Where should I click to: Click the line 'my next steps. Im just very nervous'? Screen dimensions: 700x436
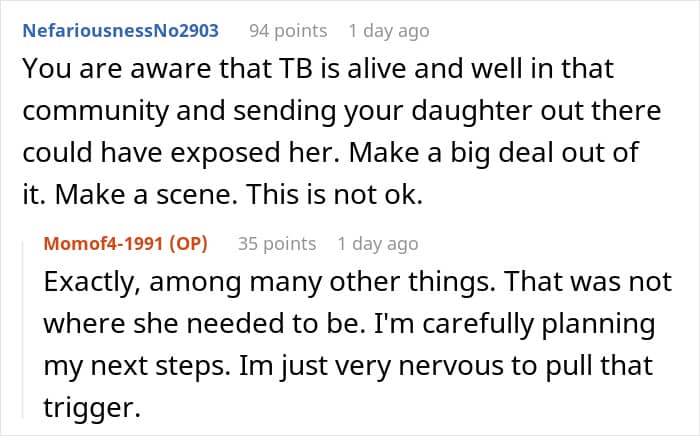(348, 366)
